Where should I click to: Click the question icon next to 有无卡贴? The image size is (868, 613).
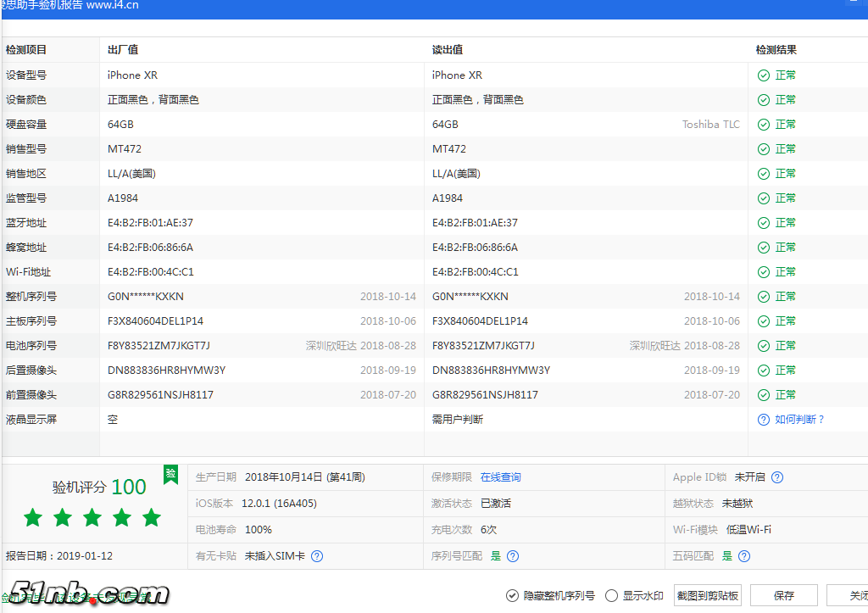pos(315,556)
